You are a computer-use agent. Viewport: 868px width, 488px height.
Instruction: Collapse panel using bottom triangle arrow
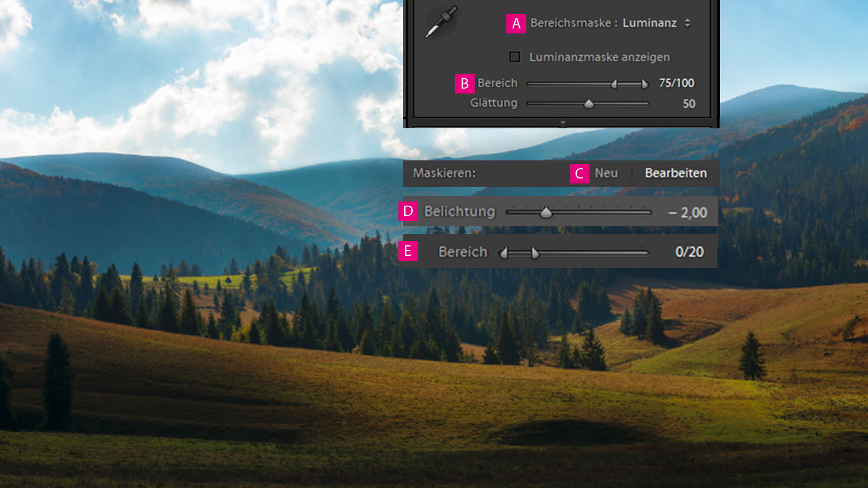563,122
